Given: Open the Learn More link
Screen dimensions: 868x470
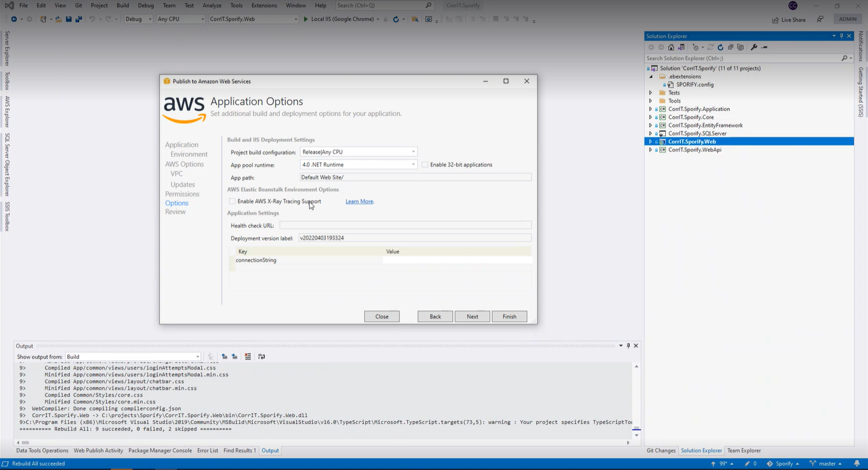Looking at the screenshot, I should (359, 201).
